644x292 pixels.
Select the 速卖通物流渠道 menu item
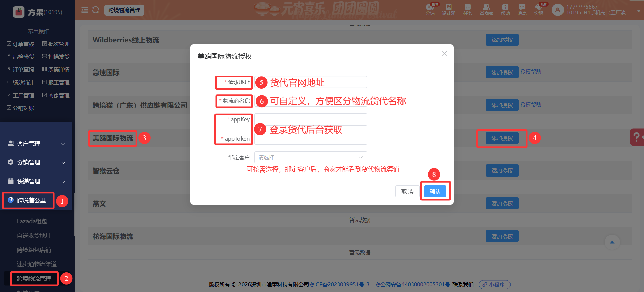tap(37, 264)
